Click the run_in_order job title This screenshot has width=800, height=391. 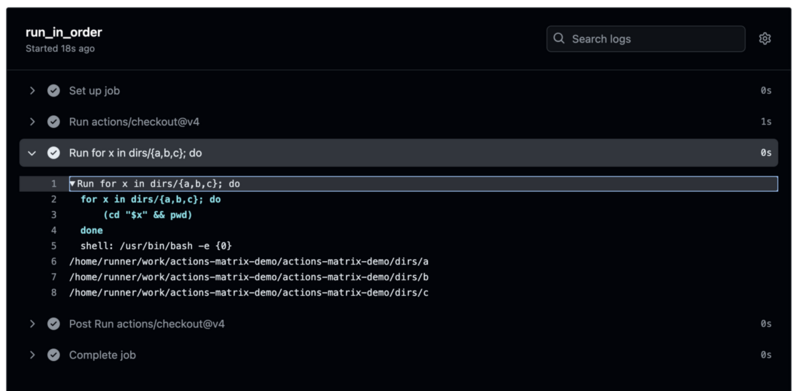click(64, 32)
